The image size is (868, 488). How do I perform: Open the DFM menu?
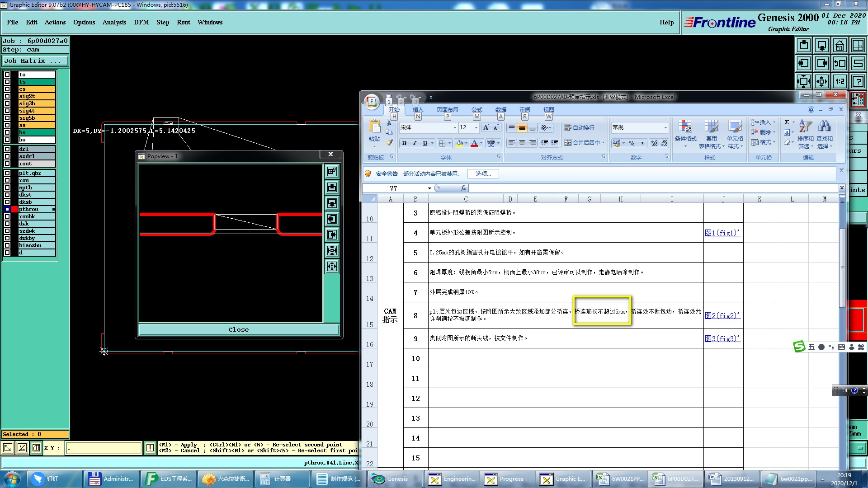click(141, 22)
